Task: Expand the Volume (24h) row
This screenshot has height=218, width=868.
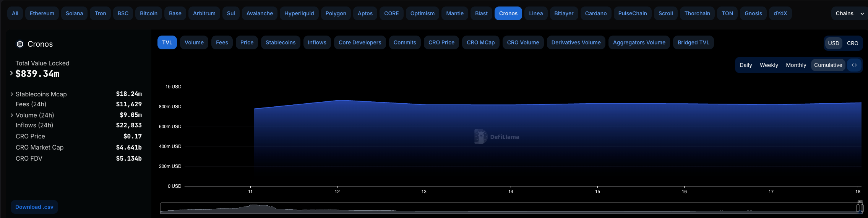Action: click(12, 115)
